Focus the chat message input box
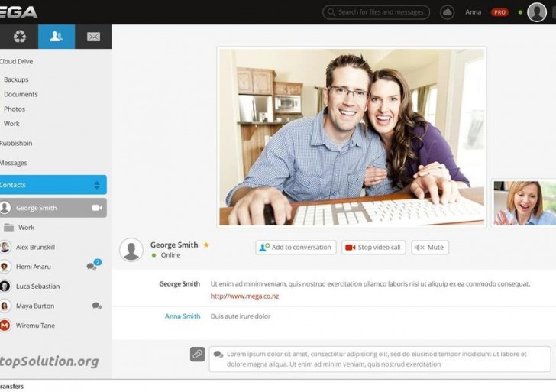556x392 pixels. (x=380, y=359)
